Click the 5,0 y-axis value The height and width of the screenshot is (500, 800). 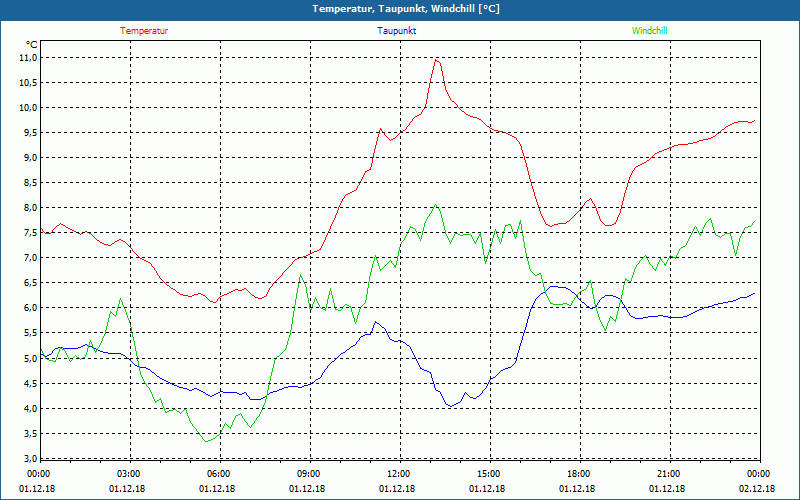[x=31, y=358]
